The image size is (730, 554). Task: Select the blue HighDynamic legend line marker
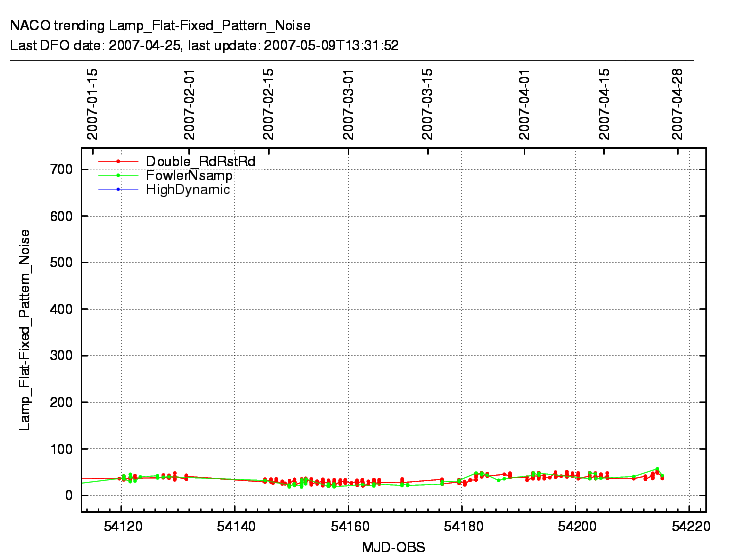point(118,189)
